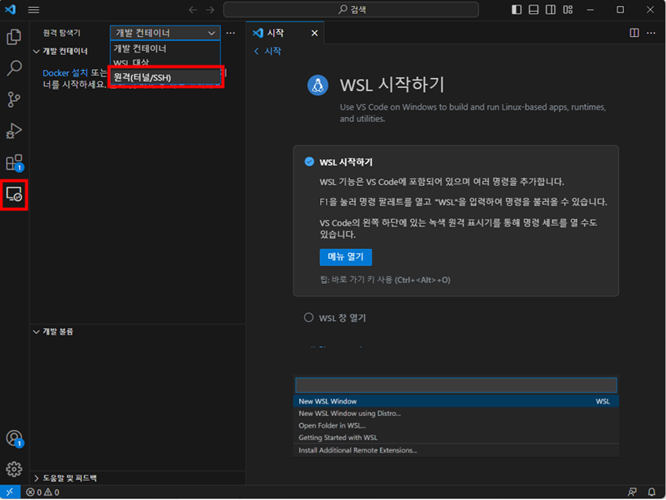Viewport: 666px width, 500px height.
Task: Open the Accounts icon
Action: (x=14, y=438)
